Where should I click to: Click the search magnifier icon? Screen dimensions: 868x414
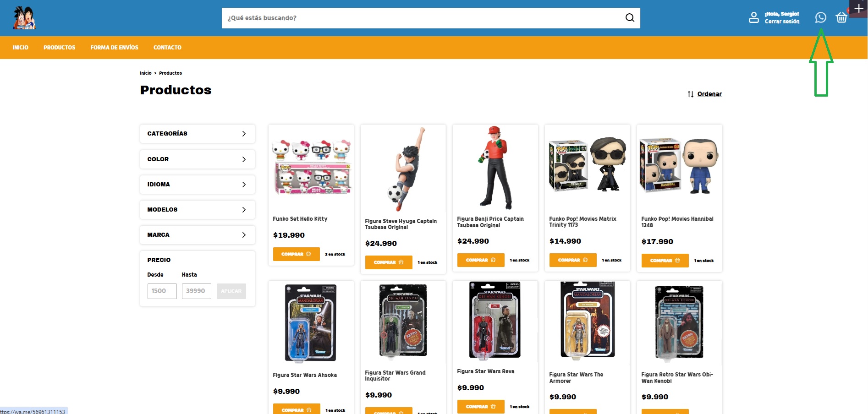tap(630, 18)
